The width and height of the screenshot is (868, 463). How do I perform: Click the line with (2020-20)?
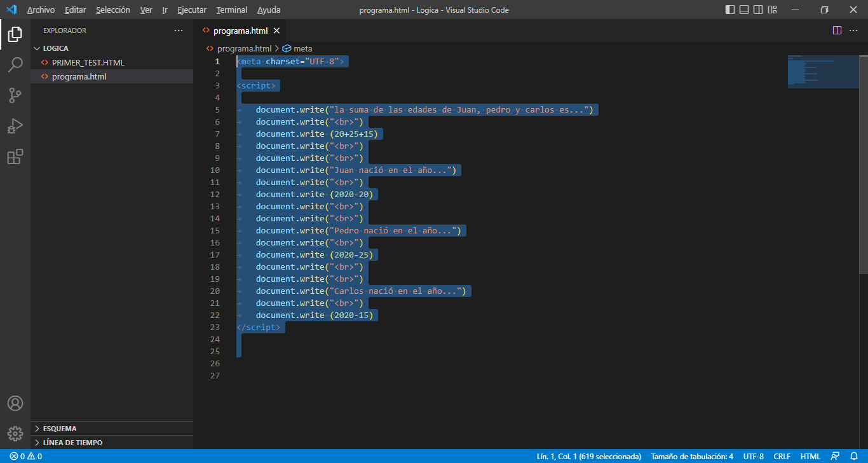[x=315, y=194]
